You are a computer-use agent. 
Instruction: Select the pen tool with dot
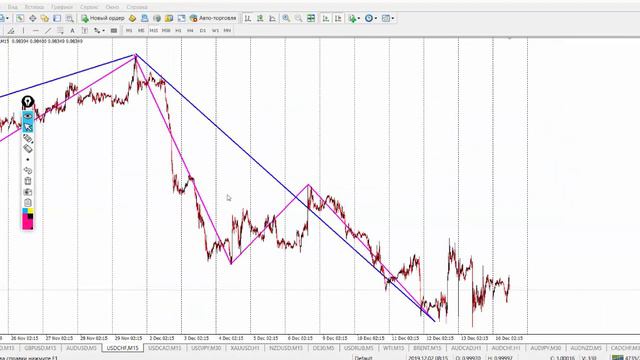pyautogui.click(x=28, y=138)
